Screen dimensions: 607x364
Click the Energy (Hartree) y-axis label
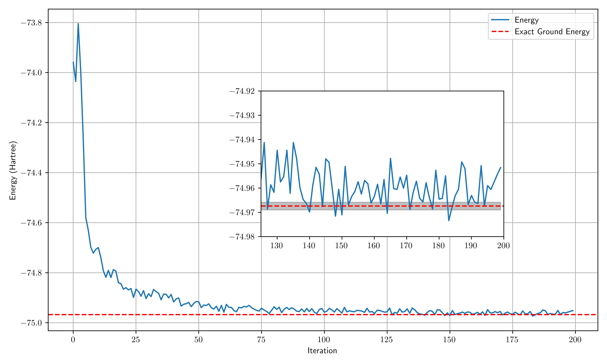[13, 170]
